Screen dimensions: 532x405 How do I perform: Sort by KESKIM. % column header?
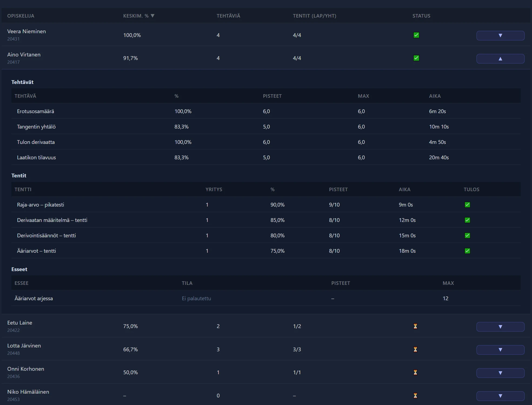[139, 16]
